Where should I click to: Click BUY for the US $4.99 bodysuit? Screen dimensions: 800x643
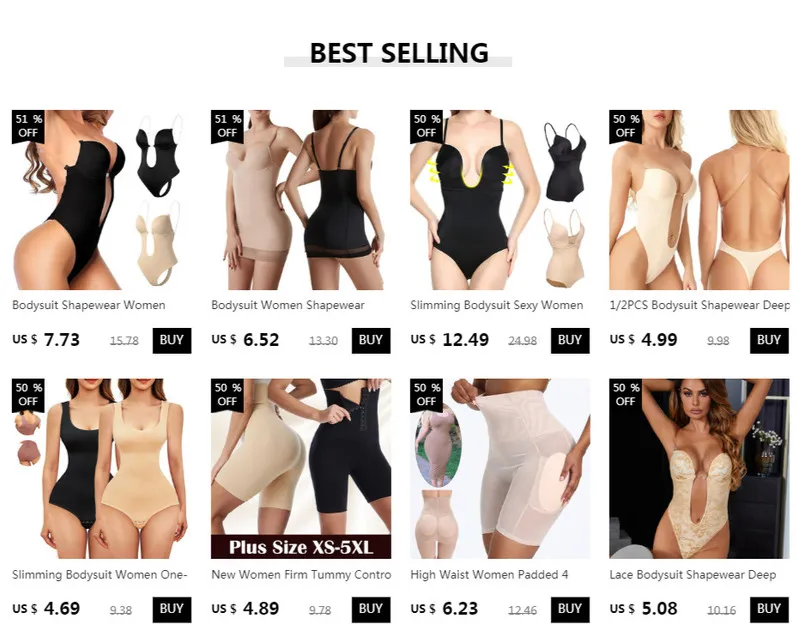(x=769, y=340)
